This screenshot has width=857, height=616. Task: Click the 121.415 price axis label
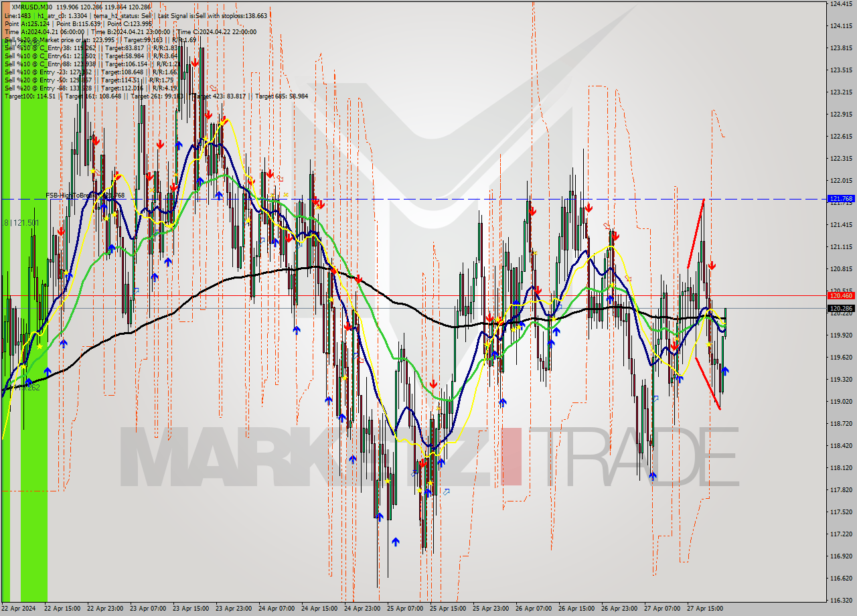[x=841, y=225]
